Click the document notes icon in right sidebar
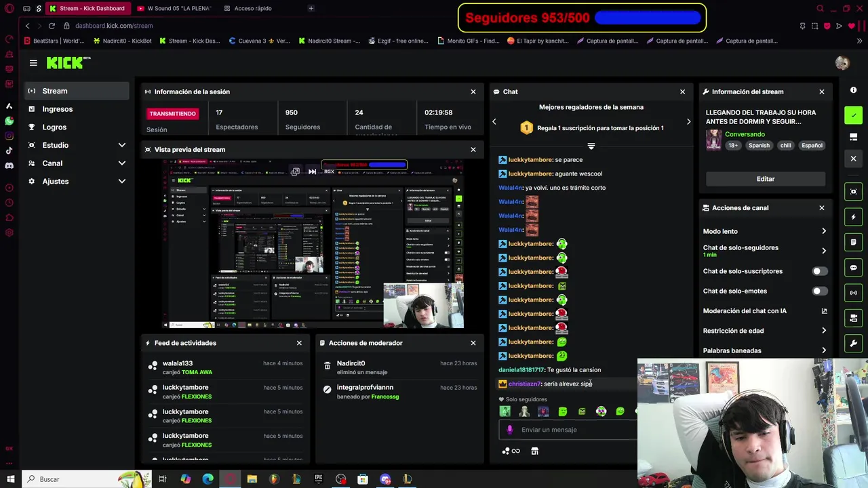 853,242
